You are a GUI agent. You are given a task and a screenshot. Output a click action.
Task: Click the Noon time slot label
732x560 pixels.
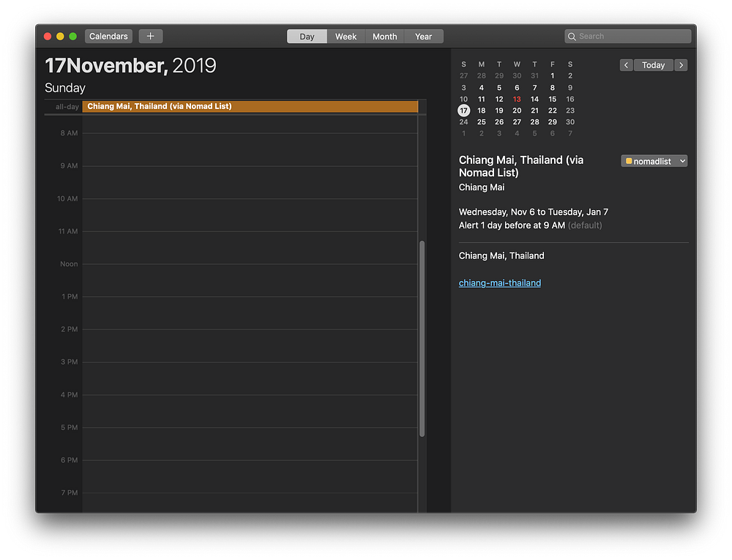click(69, 264)
